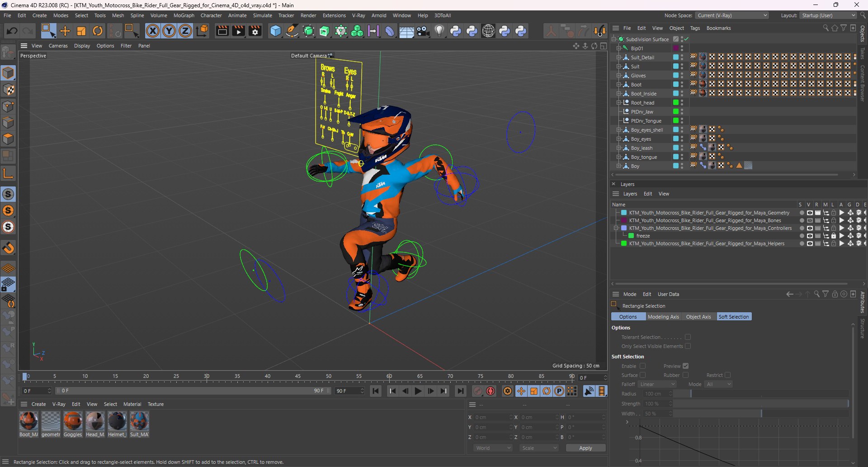Select the Move tool
Image resolution: width=868 pixels, height=467 pixels.
coord(65,31)
